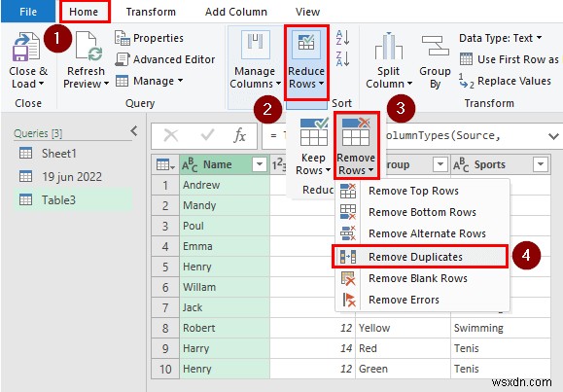Click Use First Row as Headers
The image size is (563, 392).
(510, 59)
